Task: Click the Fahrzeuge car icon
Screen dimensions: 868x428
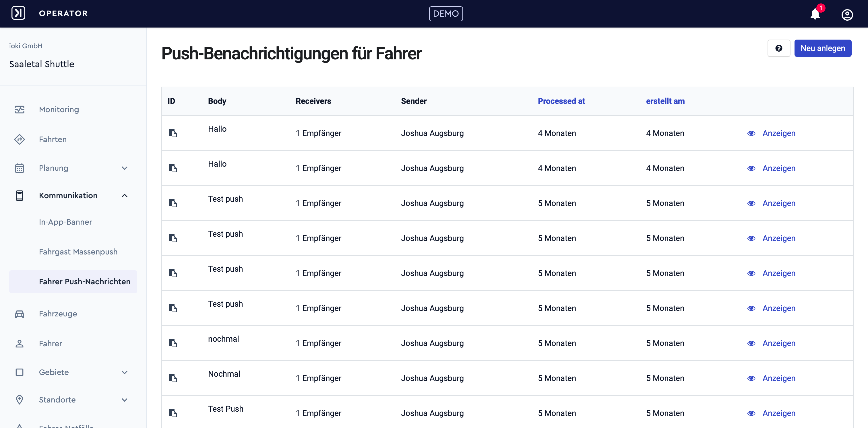Action: tap(20, 314)
